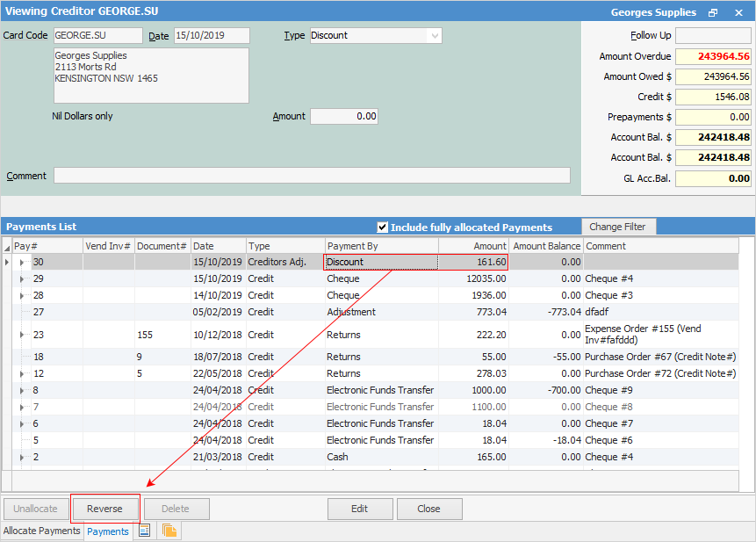
Task: Expand payment row 8 details
Action: point(22,390)
